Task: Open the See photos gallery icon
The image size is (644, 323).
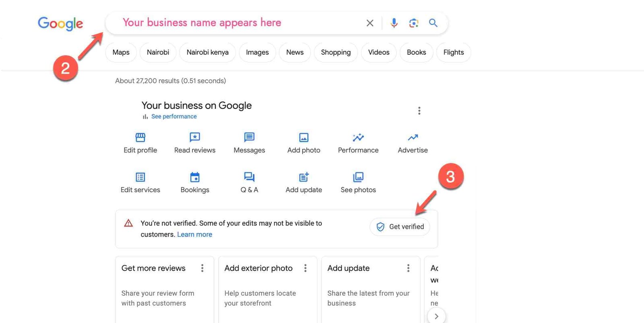Action: click(x=358, y=177)
